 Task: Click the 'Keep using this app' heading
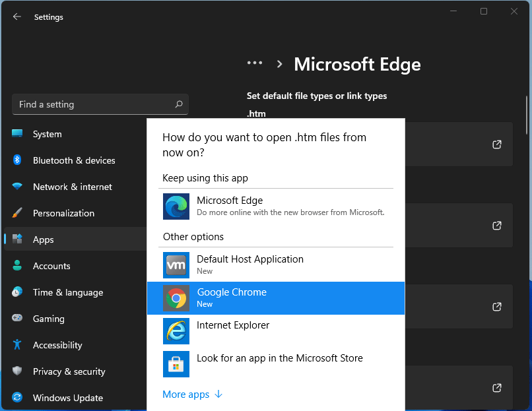[205, 178]
